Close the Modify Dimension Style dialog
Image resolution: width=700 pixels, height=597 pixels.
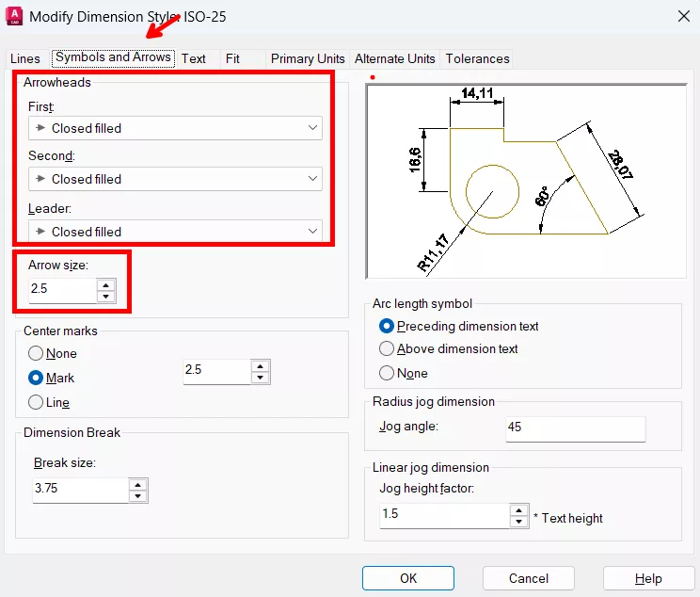(x=682, y=16)
